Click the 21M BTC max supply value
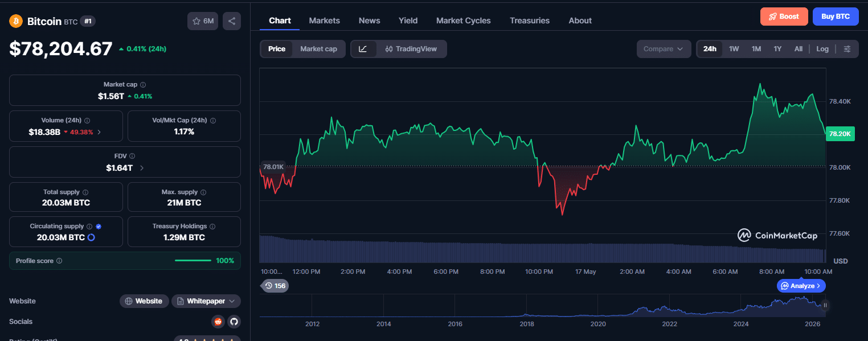This screenshot has width=868, height=341. 184,203
